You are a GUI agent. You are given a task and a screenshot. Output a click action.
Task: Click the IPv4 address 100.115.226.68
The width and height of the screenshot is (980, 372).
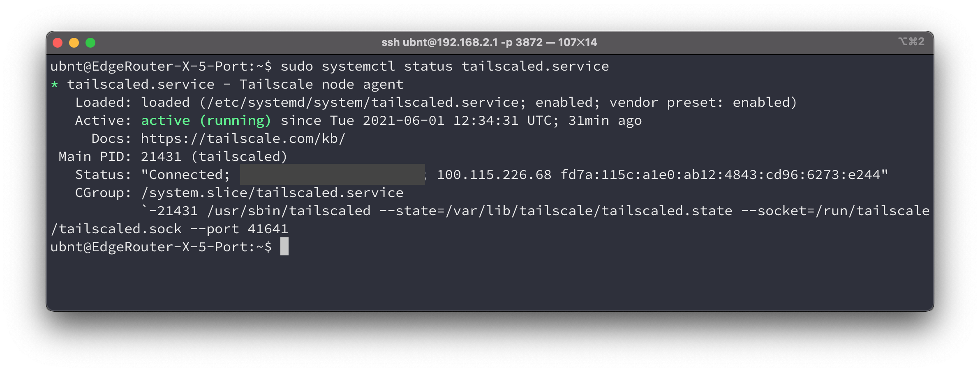coord(494,175)
